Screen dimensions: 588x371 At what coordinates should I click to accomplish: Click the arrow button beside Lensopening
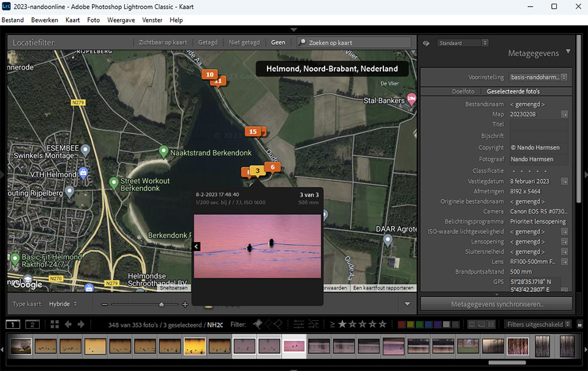tap(564, 242)
